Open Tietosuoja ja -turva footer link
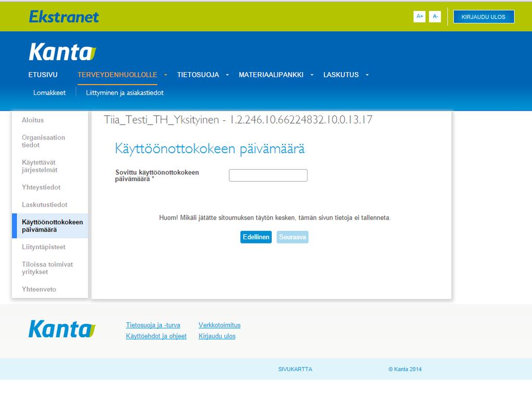The width and height of the screenshot is (532, 395). click(x=153, y=325)
